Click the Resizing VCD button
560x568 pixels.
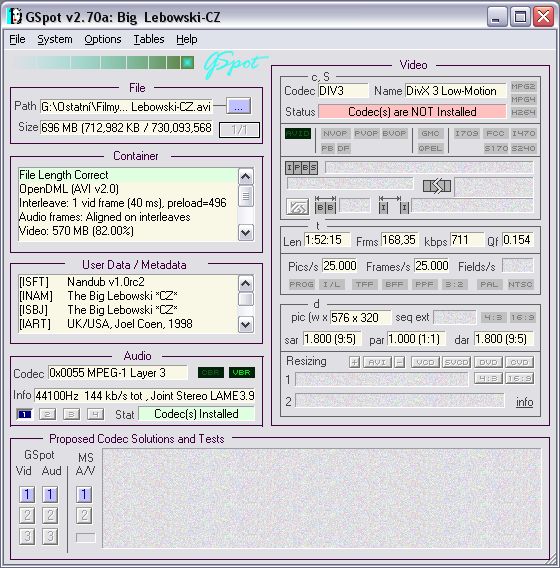425,362
